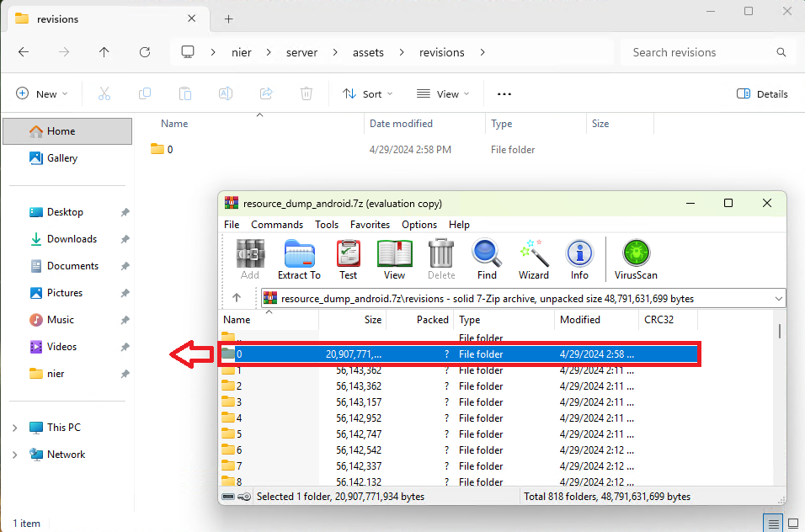
Task: Click Explorer Cut scissors icon
Action: (x=104, y=93)
